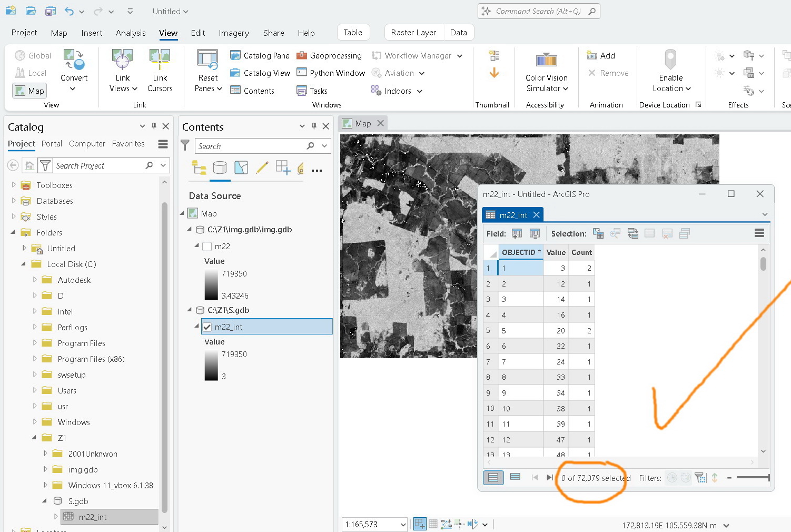This screenshot has width=791, height=532.
Task: Check the m22 layer checkbox
Action: tap(207, 246)
